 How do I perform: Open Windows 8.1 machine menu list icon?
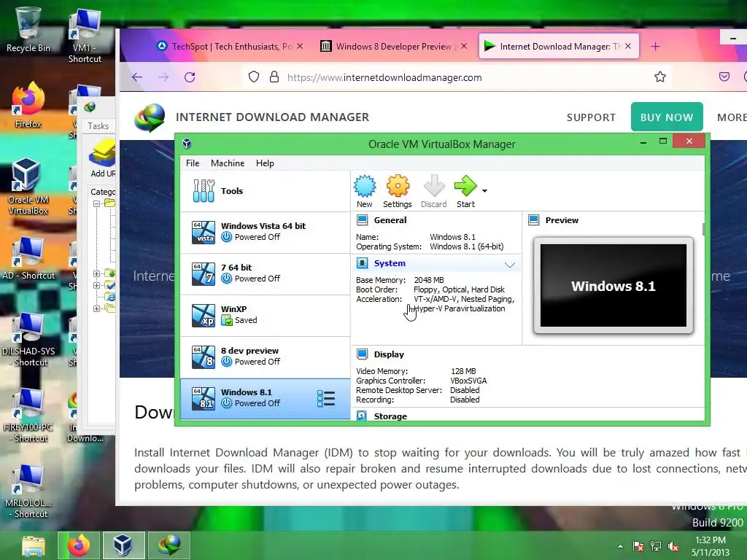[326, 399]
